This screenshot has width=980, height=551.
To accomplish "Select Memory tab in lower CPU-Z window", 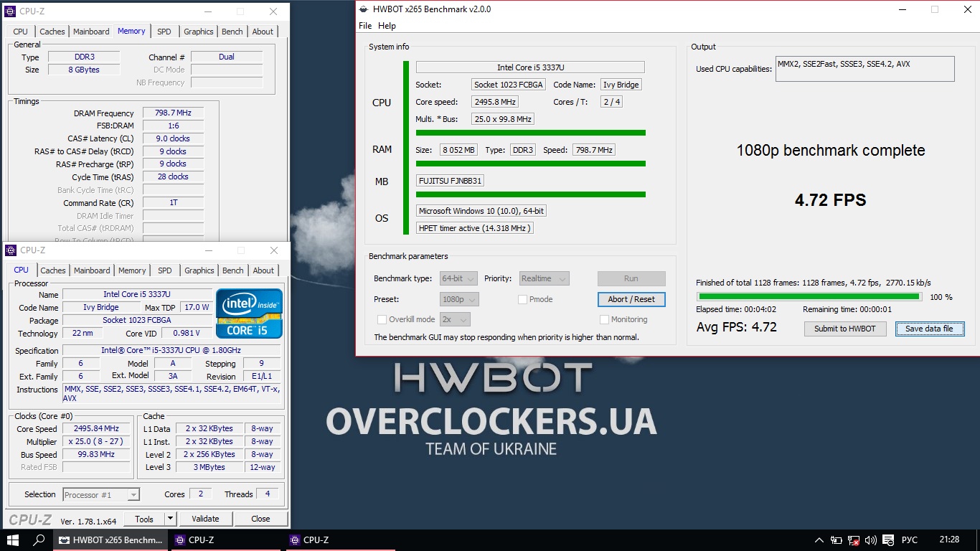I will tap(132, 270).
